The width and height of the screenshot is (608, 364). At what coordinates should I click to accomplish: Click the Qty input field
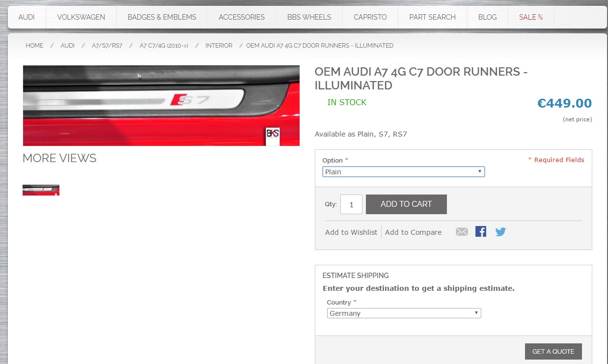[351, 204]
